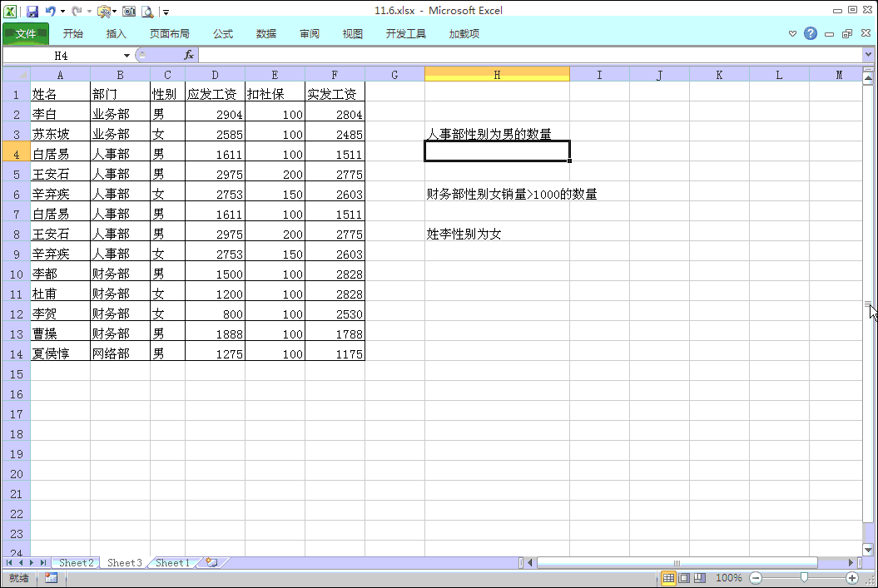Switch to the 开始 ribbon tab
878x588 pixels.
tap(72, 33)
